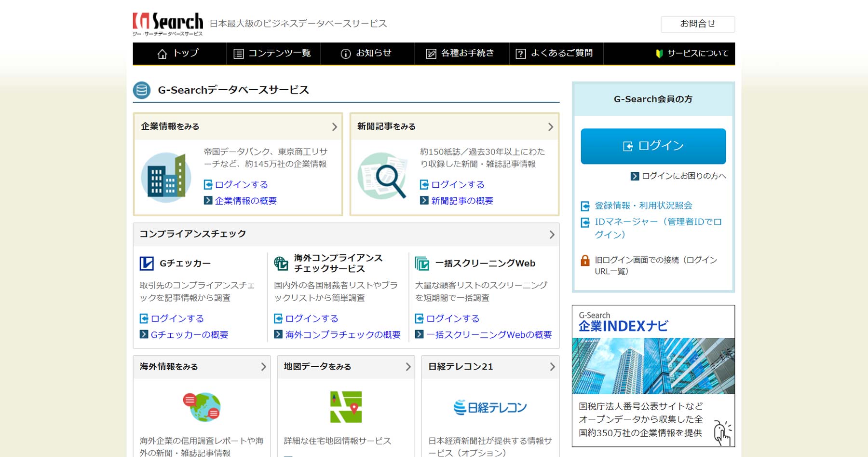This screenshot has width=868, height=457.
Task: Click the 海外情報をみる card heading
Action: coord(169,367)
